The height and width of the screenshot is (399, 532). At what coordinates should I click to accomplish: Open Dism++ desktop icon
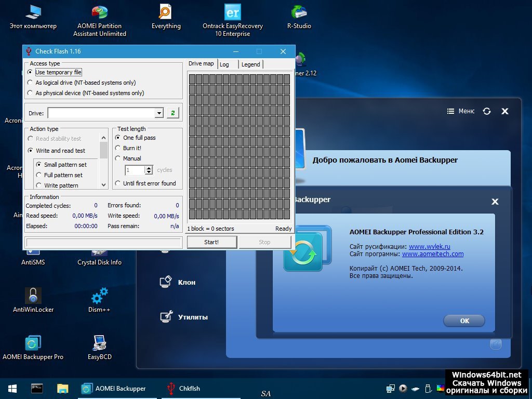[x=100, y=297]
